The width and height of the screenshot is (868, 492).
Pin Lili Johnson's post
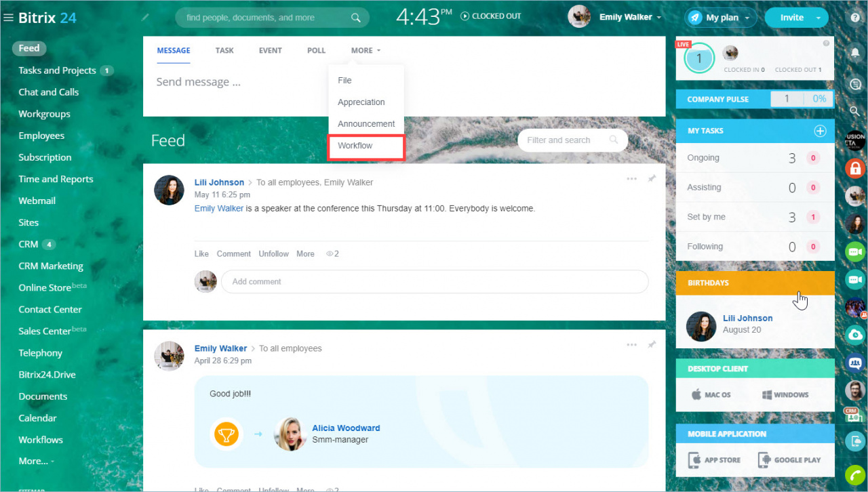coord(652,179)
